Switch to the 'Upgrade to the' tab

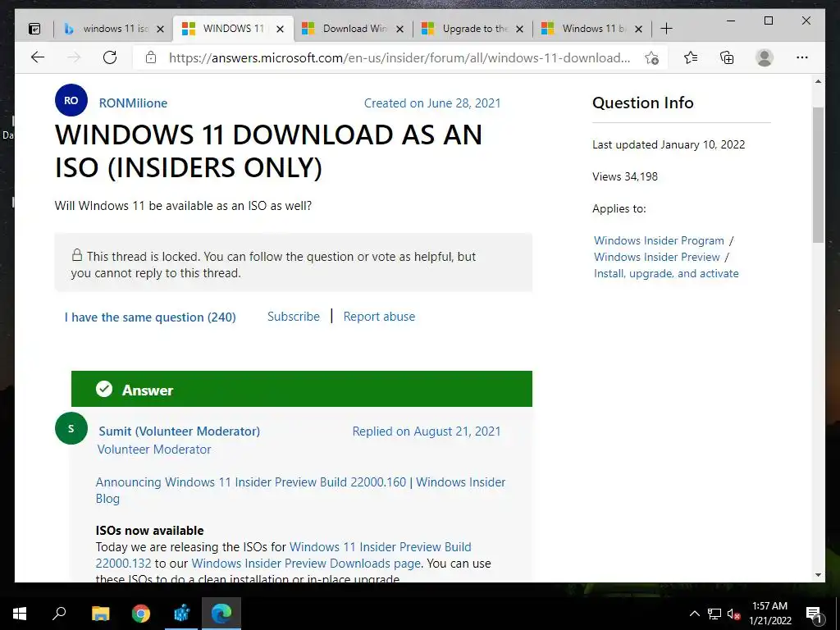472,29
